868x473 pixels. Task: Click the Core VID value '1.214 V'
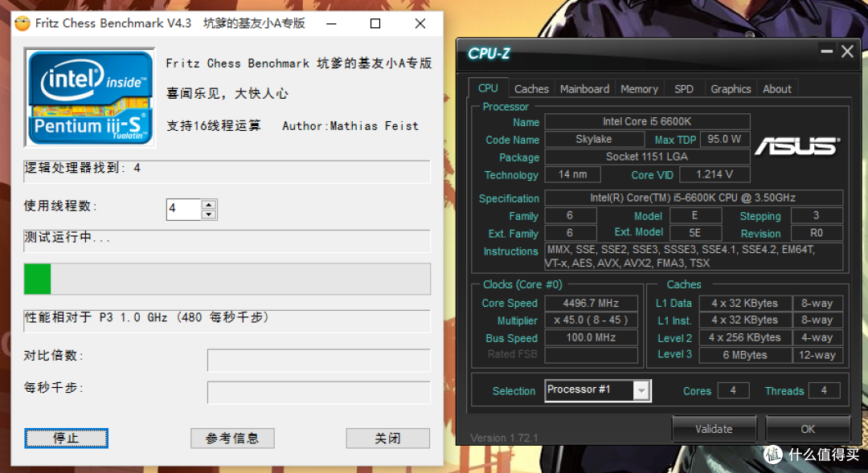coord(714,174)
